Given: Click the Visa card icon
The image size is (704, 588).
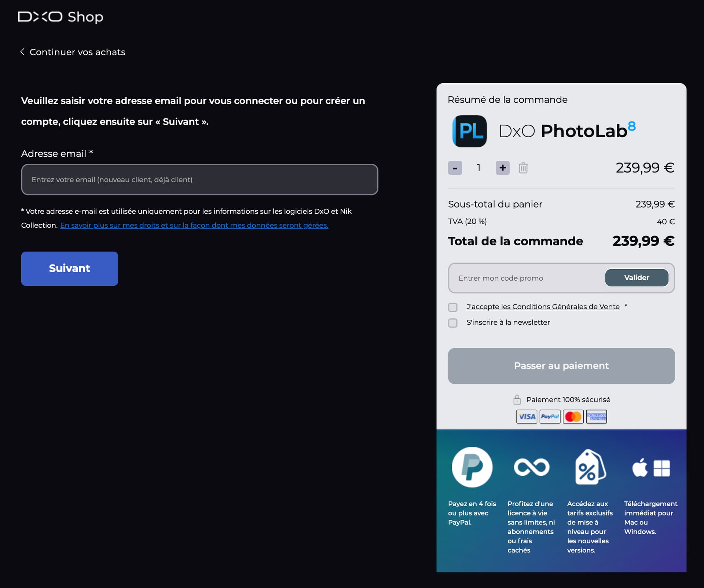Looking at the screenshot, I should click(527, 416).
